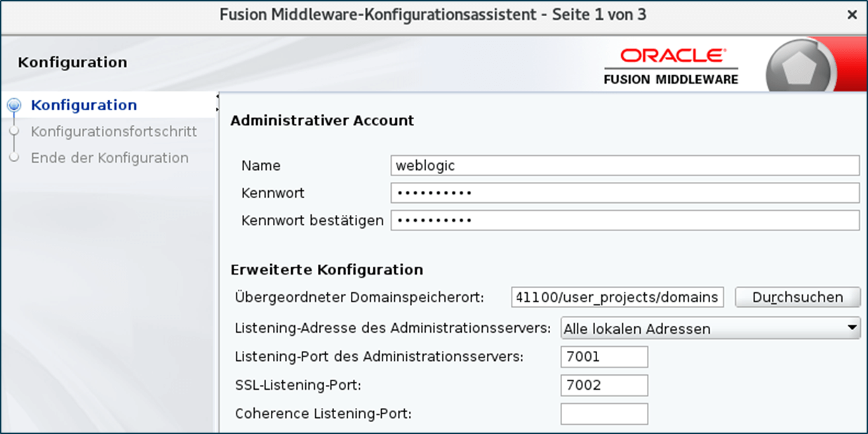Click the Konfigurationsfortschritt step bullet

pos(14,131)
